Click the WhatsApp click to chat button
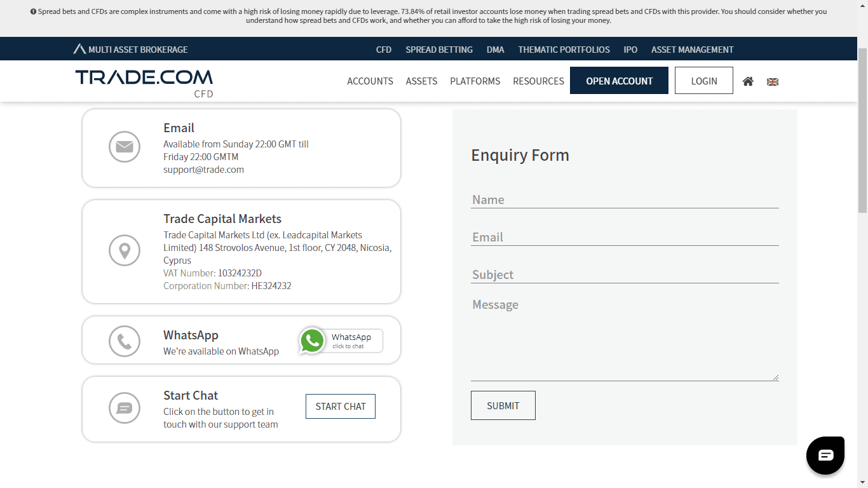 342,341
